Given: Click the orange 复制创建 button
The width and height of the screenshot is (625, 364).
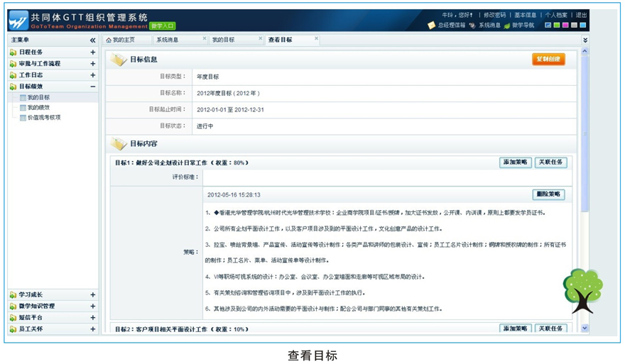Looking at the screenshot, I should (548, 60).
